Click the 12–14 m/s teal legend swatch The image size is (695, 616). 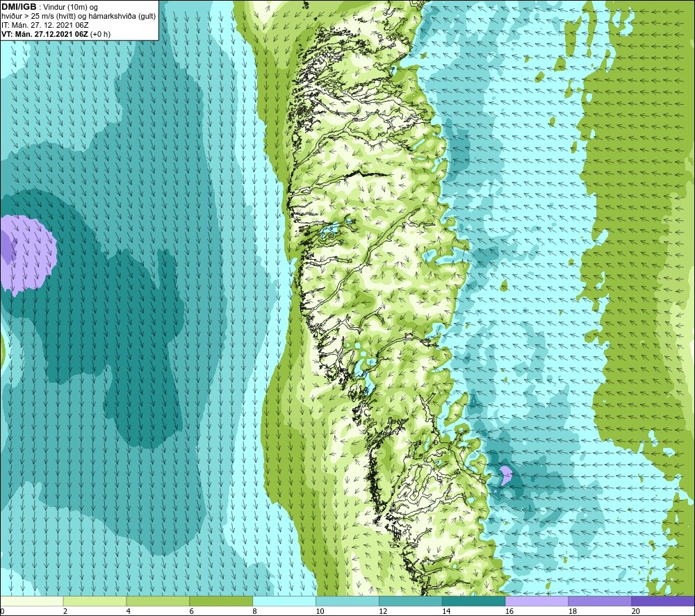[x=411, y=601]
